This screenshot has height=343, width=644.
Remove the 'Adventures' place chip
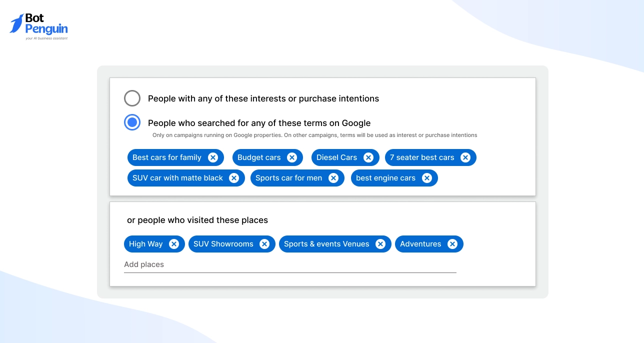pos(452,244)
